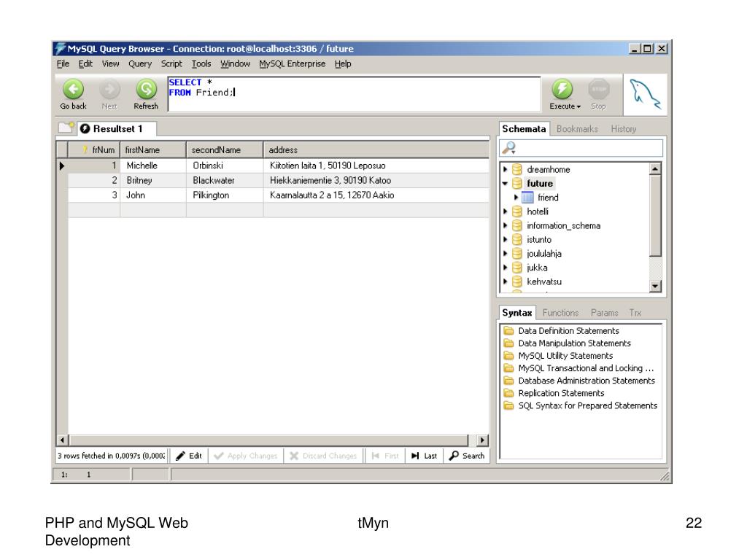Click the Data Manipulation Statements folder icon

[508, 343]
